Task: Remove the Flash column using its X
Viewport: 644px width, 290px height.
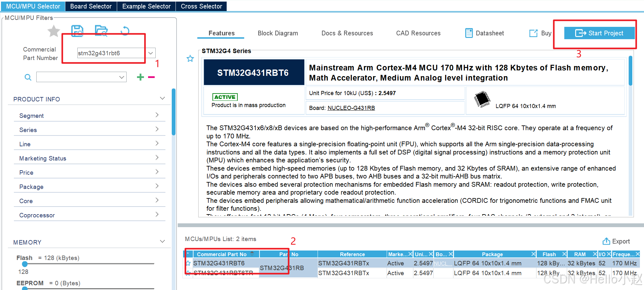Action: point(564,254)
